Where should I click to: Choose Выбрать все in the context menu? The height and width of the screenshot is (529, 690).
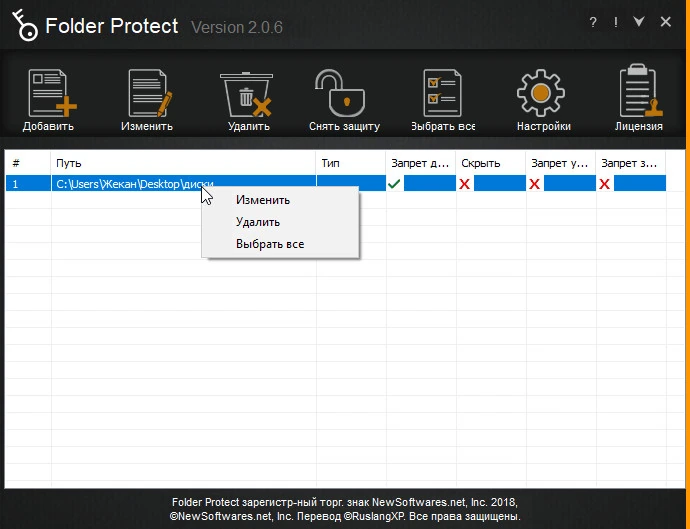coord(280,244)
